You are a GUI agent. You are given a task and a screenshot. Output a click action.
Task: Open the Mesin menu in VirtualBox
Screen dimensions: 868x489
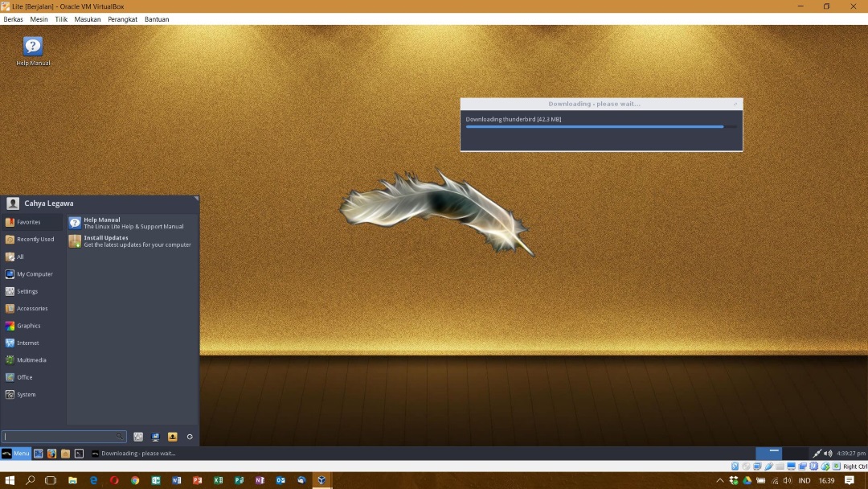[39, 19]
